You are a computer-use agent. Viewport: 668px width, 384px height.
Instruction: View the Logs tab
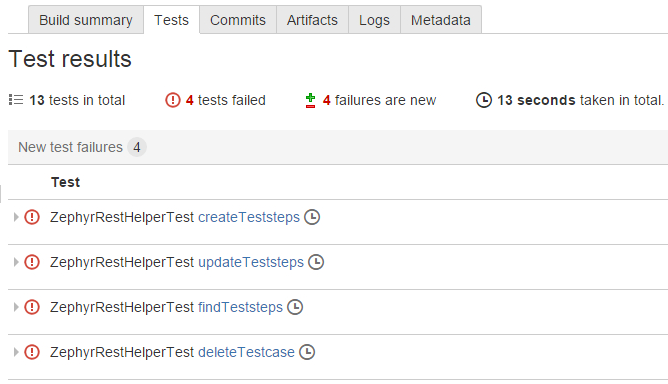374,20
